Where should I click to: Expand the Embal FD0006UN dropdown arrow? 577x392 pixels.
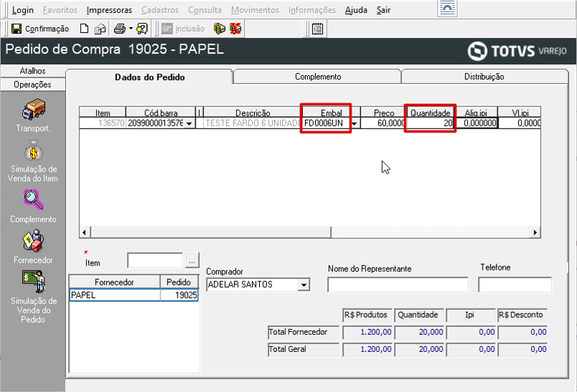354,123
